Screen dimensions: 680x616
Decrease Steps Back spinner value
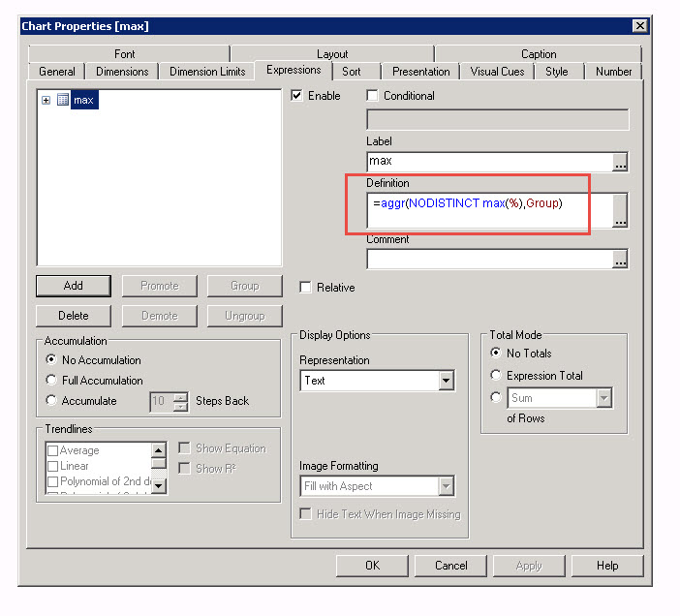(x=180, y=407)
